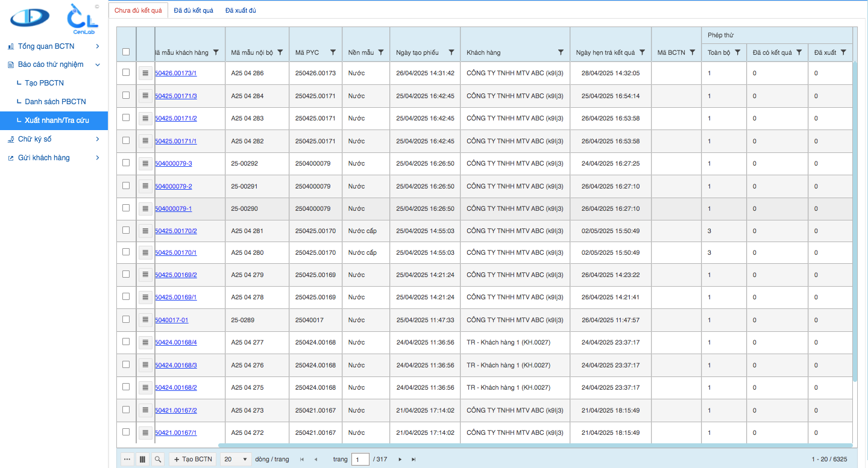Check the row with A25 04 280
This screenshot has width=868, height=468.
[126, 252]
